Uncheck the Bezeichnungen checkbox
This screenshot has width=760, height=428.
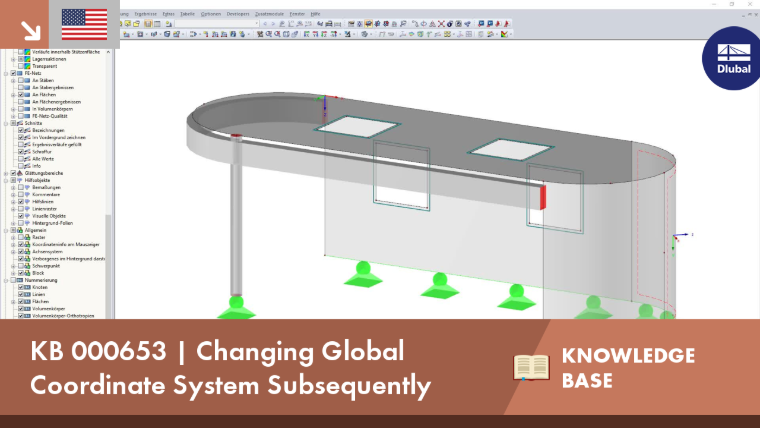pos(21,130)
